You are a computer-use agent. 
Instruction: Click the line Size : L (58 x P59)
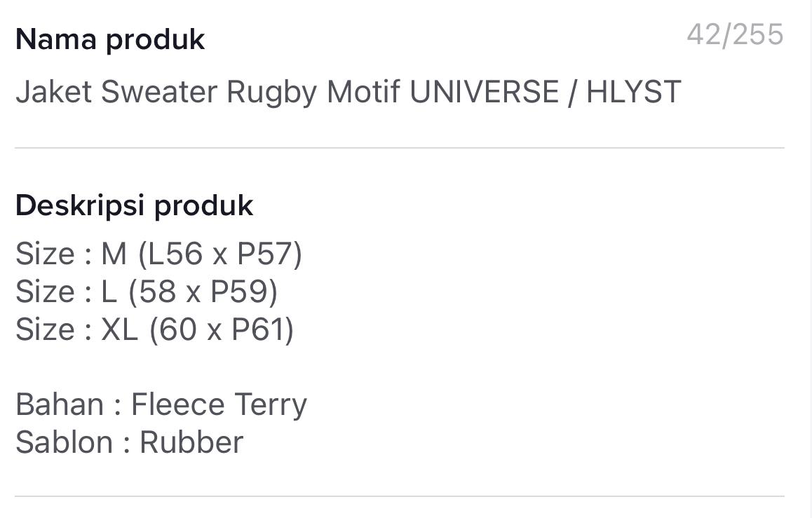tap(147, 292)
